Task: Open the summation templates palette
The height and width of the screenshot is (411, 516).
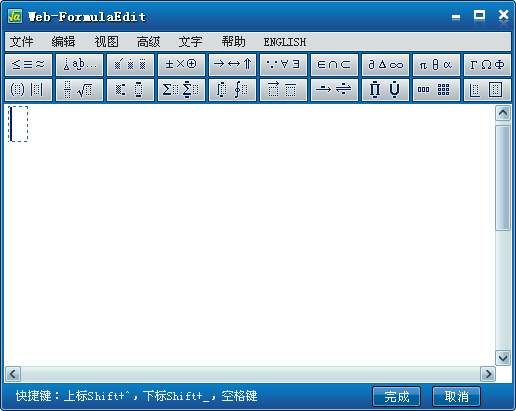Action: (181, 90)
